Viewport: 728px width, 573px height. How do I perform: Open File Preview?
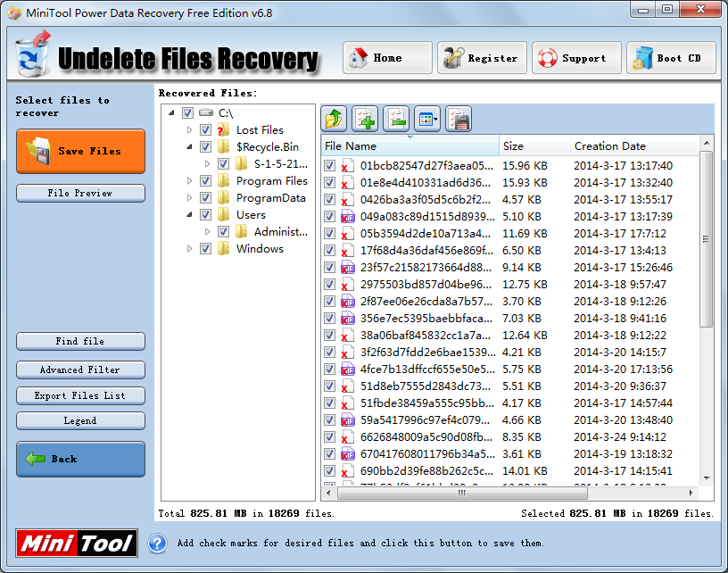[81, 193]
